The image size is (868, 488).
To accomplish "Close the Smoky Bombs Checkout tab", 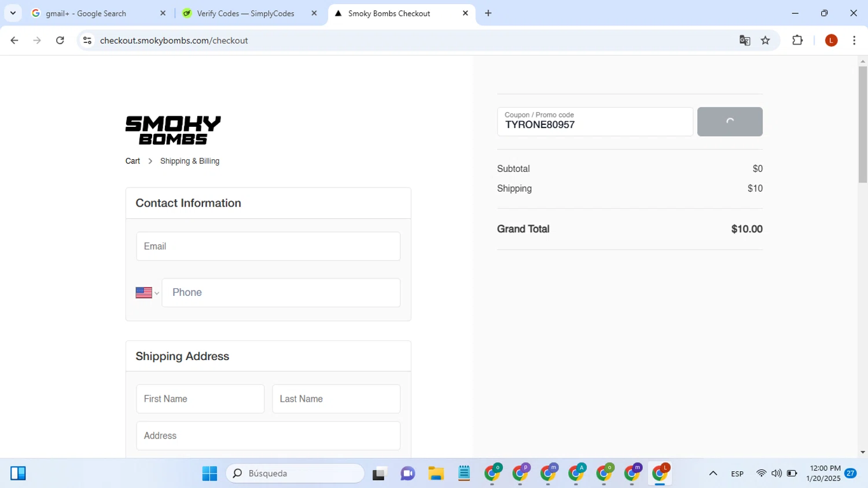I will [465, 13].
